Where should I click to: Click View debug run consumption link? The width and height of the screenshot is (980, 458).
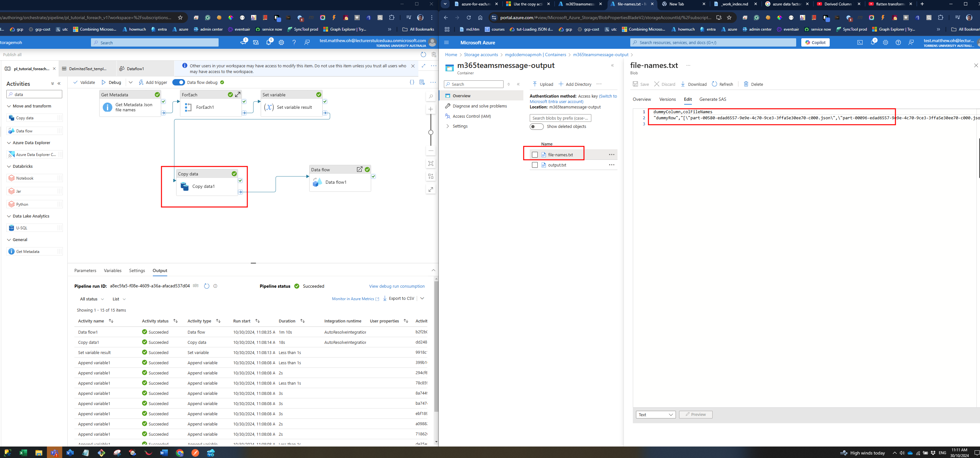[x=396, y=286]
